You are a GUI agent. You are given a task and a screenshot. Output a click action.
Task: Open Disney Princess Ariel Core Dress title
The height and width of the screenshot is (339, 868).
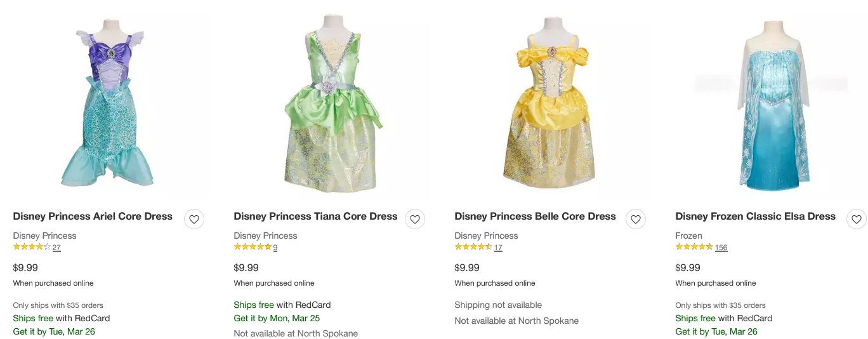[93, 216]
